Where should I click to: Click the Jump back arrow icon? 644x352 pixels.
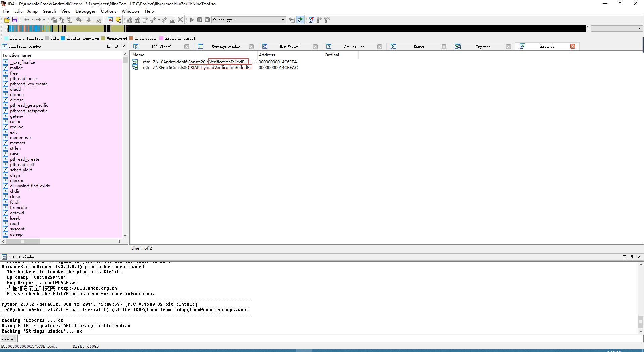coord(26,20)
